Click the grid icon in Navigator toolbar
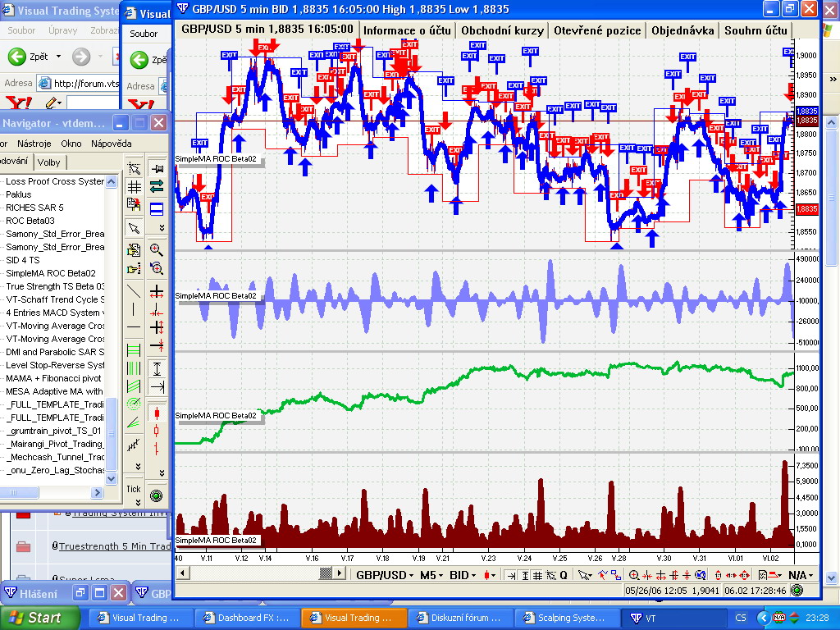Viewport: 840px width, 630px height. tap(134, 187)
